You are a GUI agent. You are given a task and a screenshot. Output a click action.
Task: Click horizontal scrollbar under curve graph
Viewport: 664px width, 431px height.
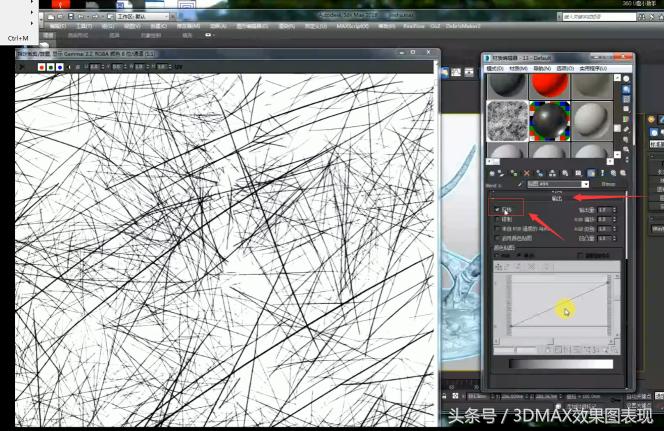(555, 341)
